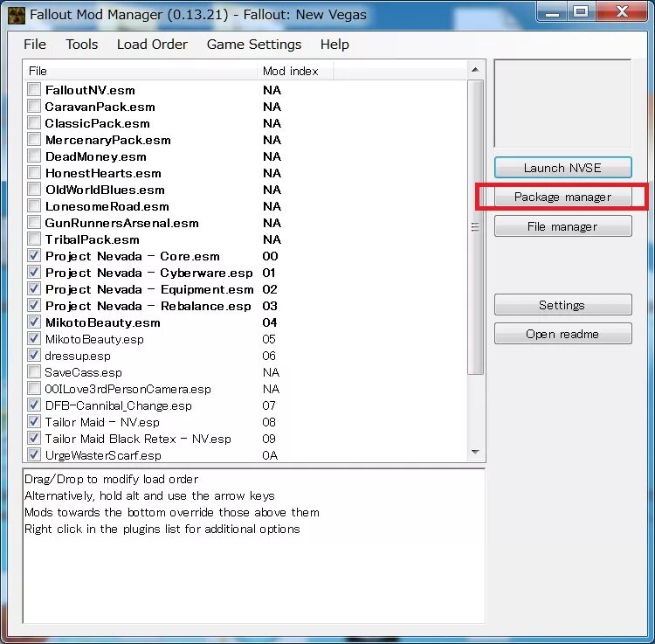Click the Fallout Mod Manager title bar icon
The width and height of the screenshot is (655, 644).
pos(17,15)
